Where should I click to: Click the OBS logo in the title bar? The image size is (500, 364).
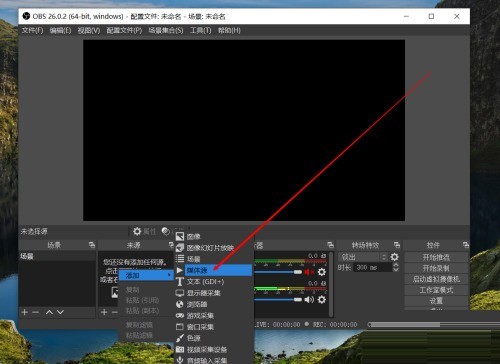click(26, 16)
